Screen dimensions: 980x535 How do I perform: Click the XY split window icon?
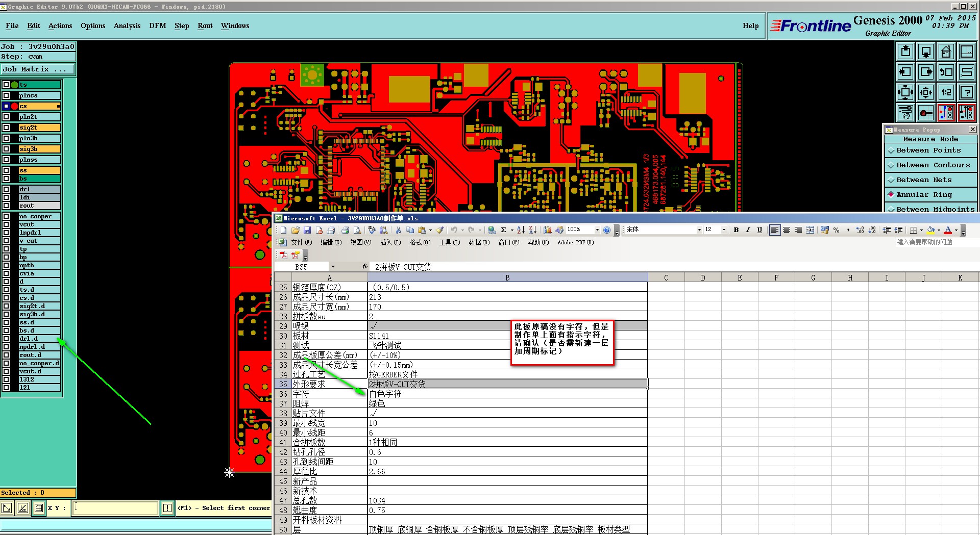967,52
